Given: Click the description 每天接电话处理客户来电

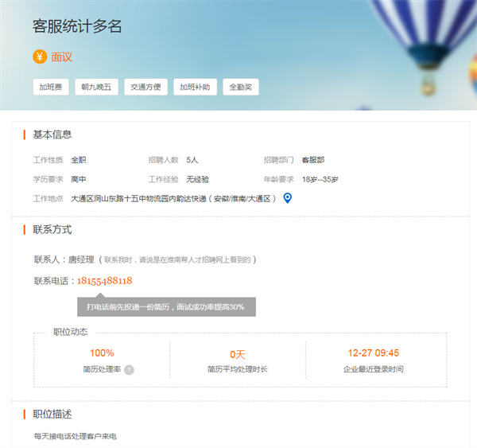Looking at the screenshot, I should tap(76, 436).
